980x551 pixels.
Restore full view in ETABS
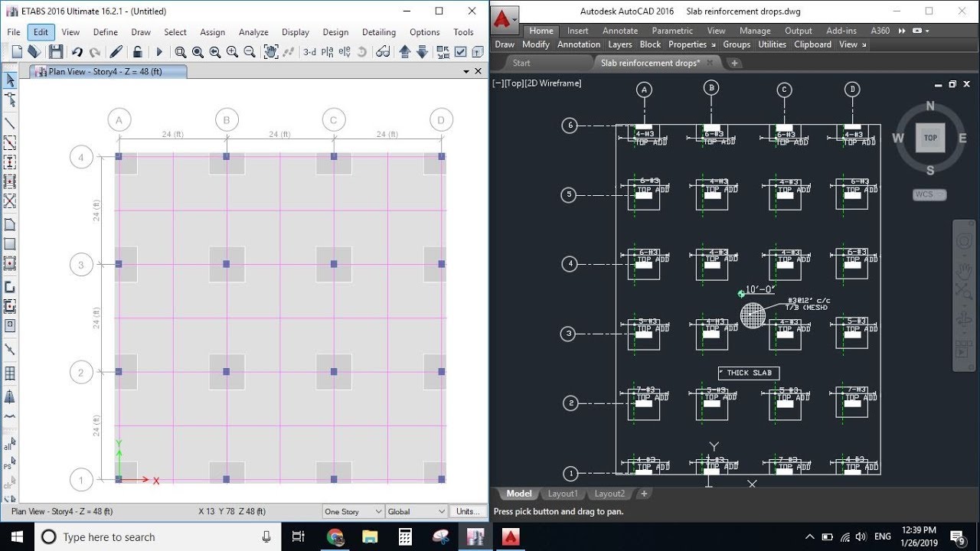(x=198, y=52)
